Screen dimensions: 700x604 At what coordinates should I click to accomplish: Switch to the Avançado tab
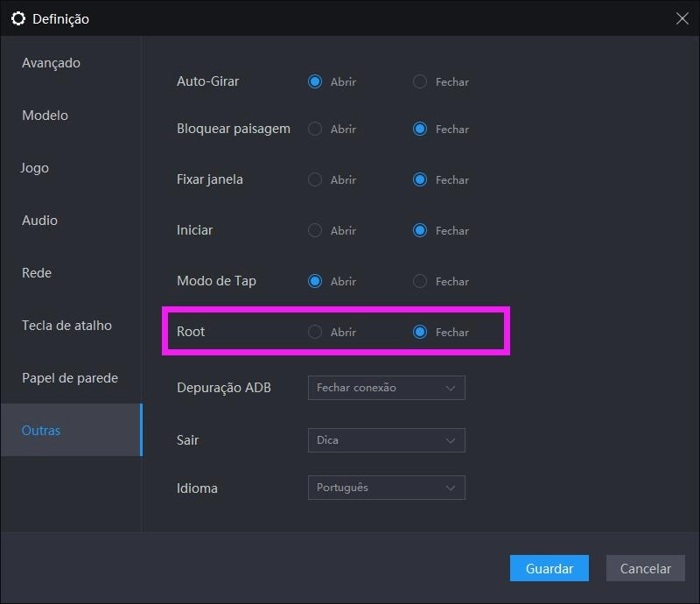51,63
